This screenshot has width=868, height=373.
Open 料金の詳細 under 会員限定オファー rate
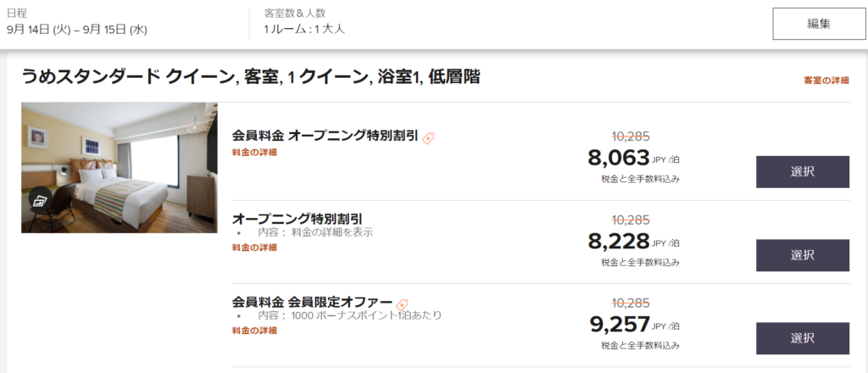[x=254, y=331]
